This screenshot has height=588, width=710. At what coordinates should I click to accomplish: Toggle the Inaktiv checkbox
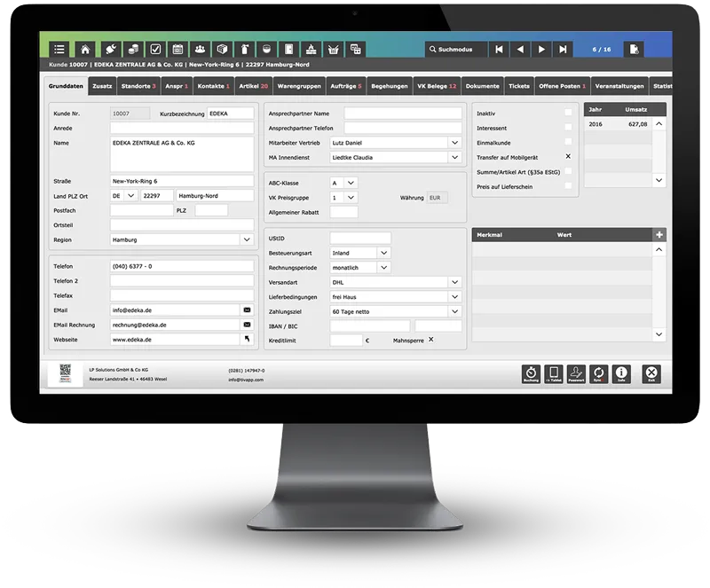568,113
